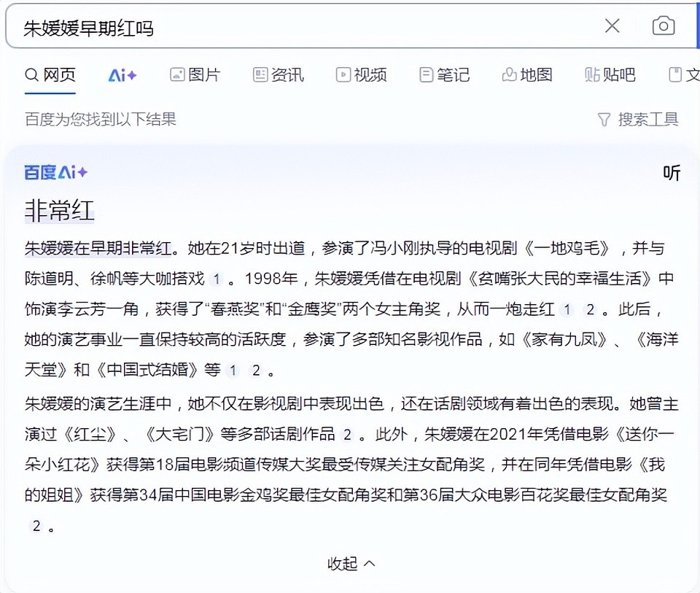Open citation 1 after 《中国式结婚》等

(x=233, y=371)
